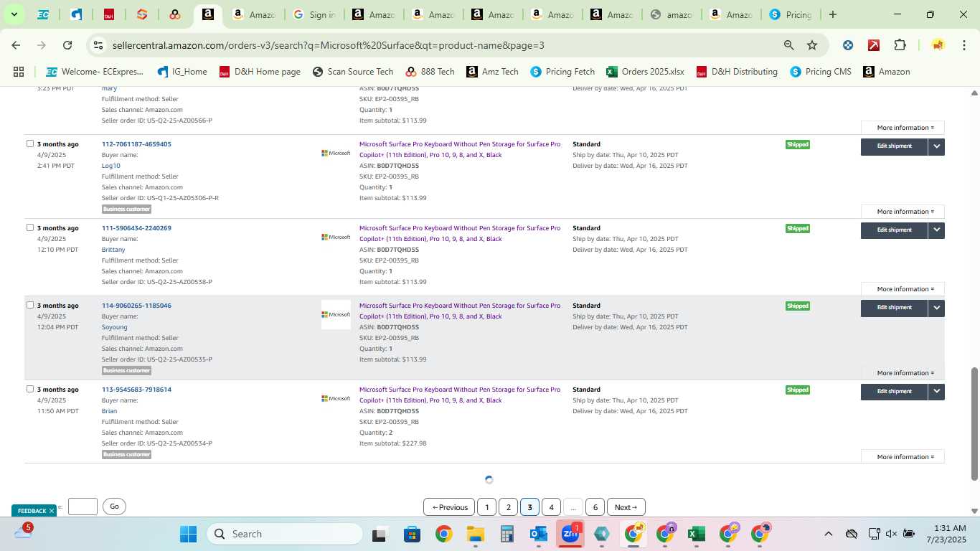The height and width of the screenshot is (551, 980).
Task: Reload the Seller Central page
Action: [67, 45]
